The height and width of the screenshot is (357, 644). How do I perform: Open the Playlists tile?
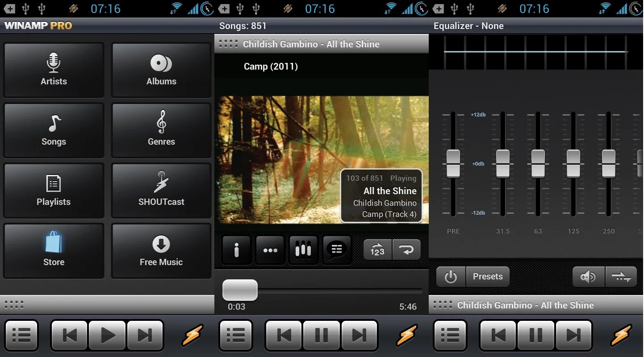coord(54,191)
